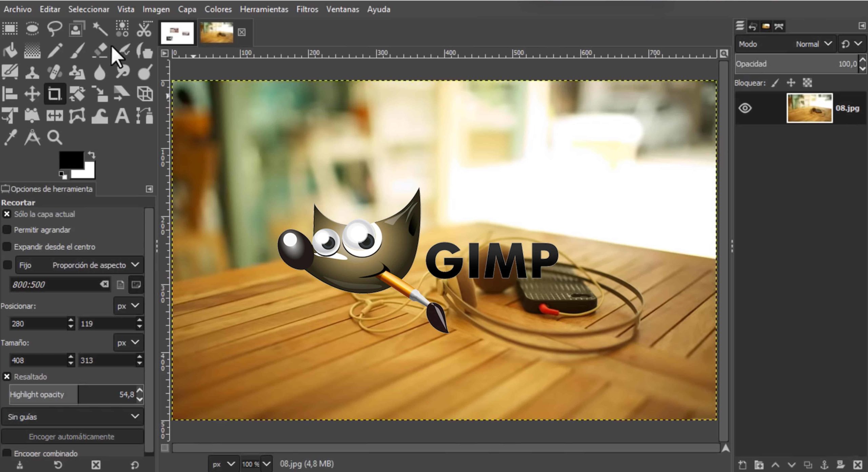Select the Scissors select tool

[144, 29]
